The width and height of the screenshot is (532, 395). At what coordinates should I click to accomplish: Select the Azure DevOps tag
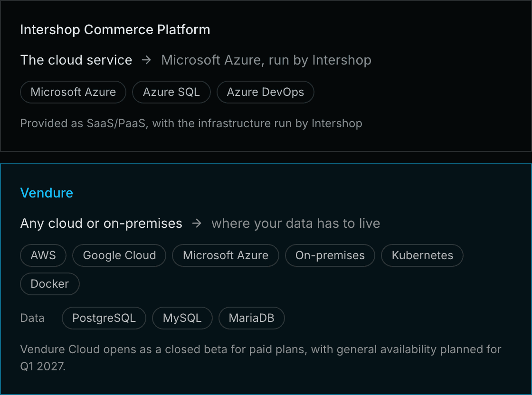[x=266, y=92]
